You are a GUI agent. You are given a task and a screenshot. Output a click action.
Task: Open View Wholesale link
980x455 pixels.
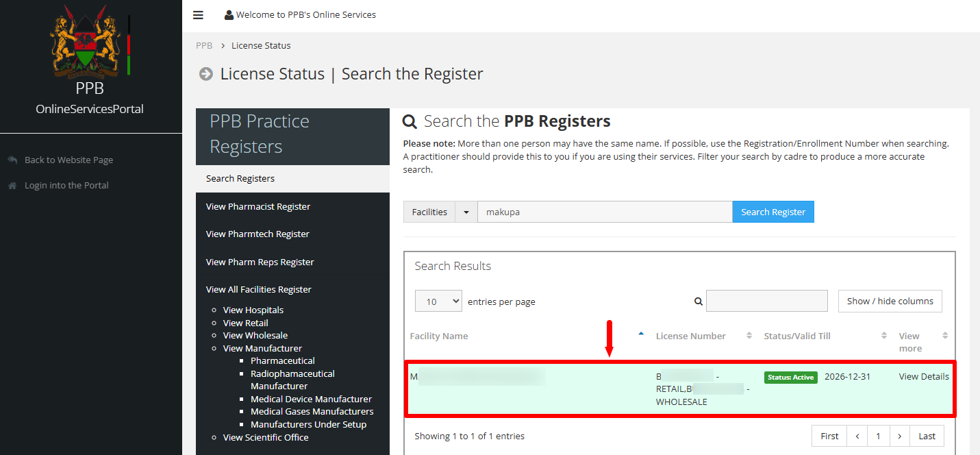255,335
